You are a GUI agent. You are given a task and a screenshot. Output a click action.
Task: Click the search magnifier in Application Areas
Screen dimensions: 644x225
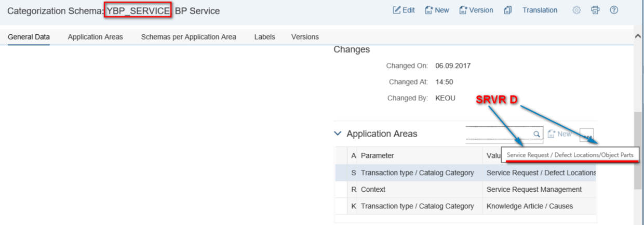536,134
